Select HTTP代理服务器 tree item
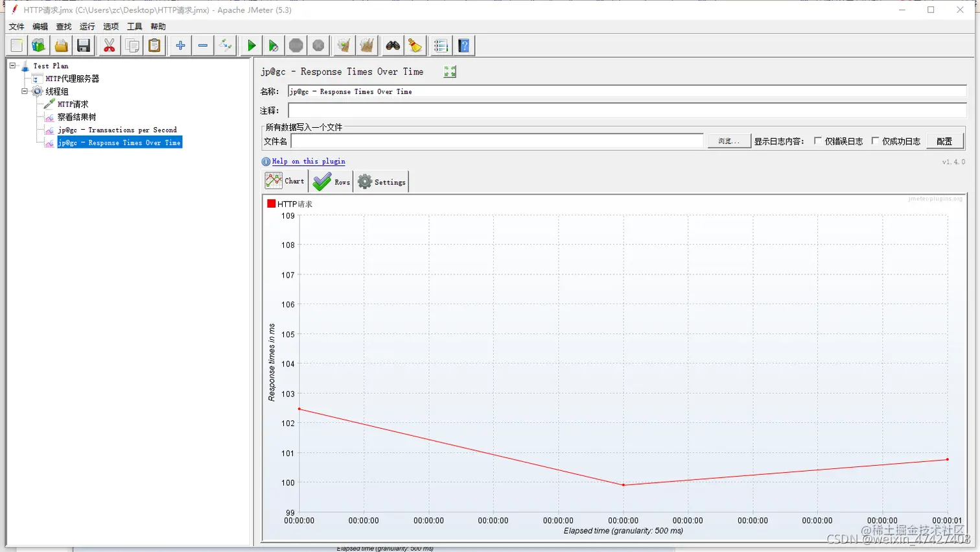This screenshot has width=980, height=552. [x=72, y=78]
